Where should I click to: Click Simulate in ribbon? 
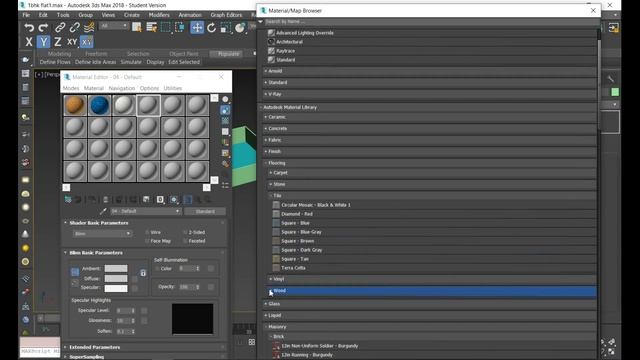coord(131,62)
